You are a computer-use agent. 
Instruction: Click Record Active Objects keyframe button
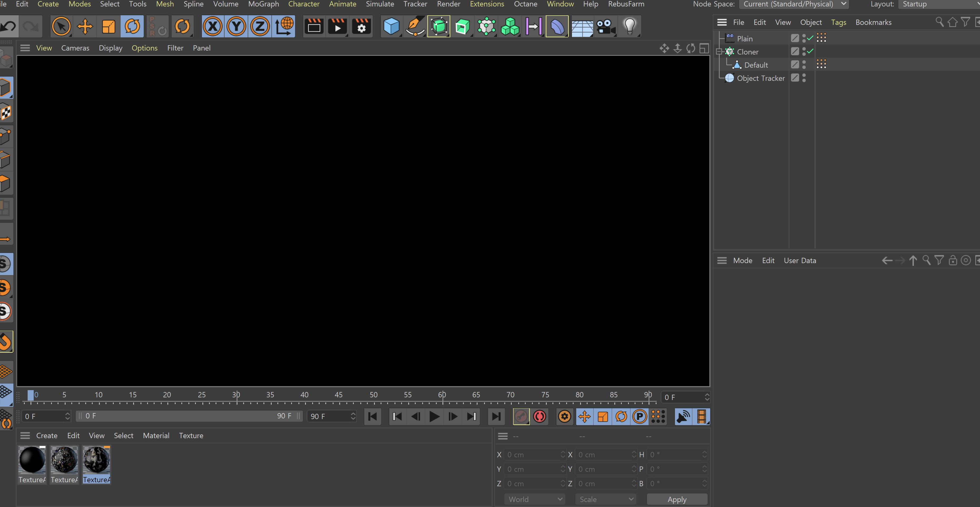coord(521,416)
